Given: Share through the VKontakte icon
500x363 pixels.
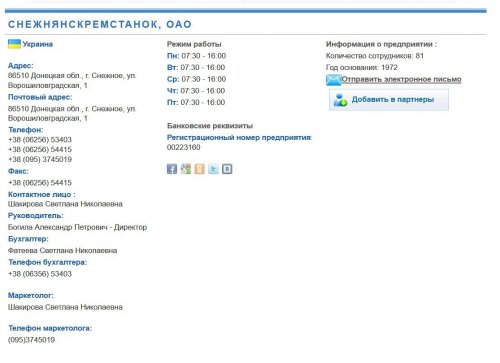Looking at the screenshot, I should [227, 169].
